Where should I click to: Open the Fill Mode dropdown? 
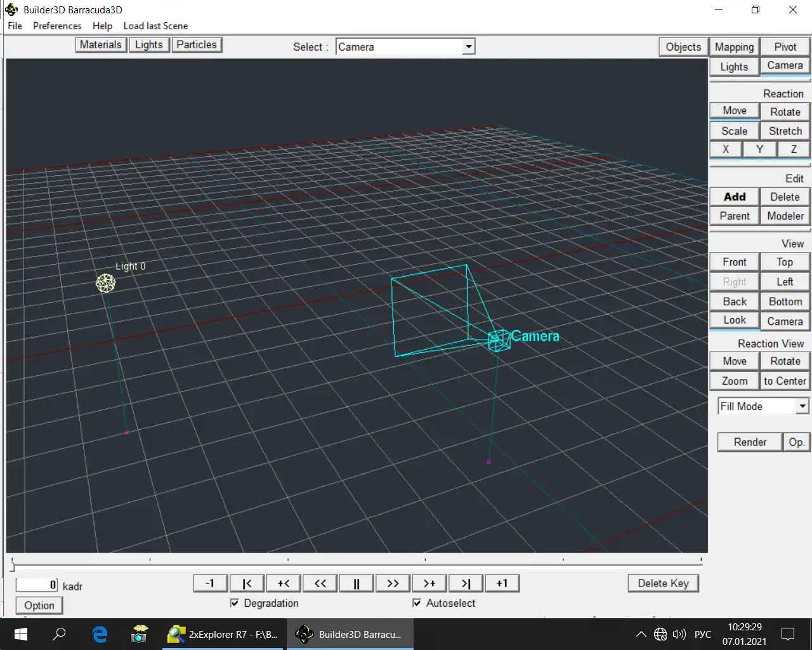pyautogui.click(x=802, y=406)
